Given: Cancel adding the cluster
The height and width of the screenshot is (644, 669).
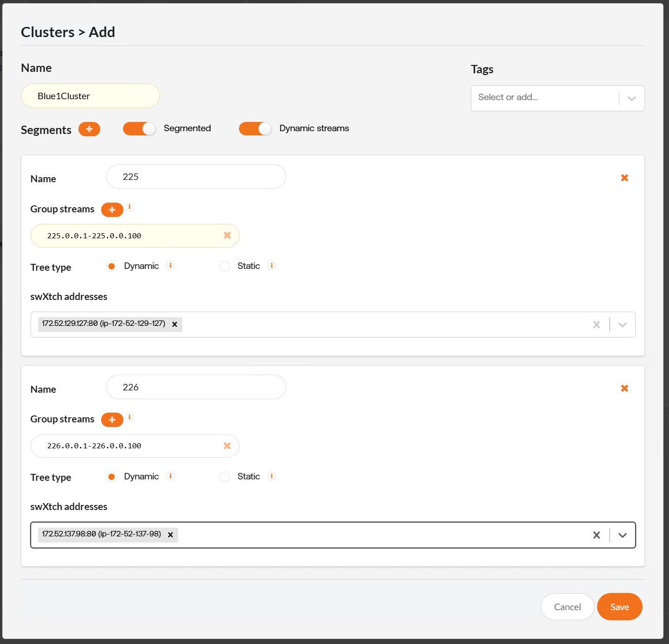Looking at the screenshot, I should 567,607.
